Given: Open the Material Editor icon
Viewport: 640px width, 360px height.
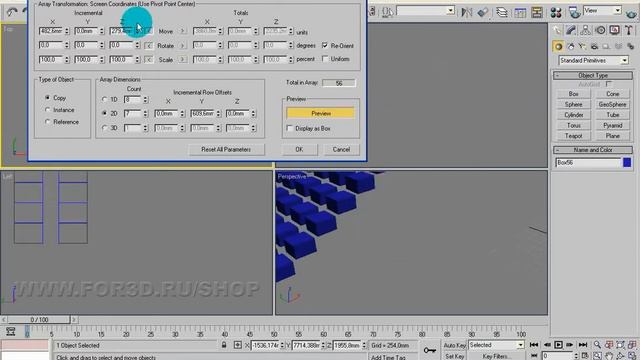Looking at the screenshot, I should coord(556,12).
